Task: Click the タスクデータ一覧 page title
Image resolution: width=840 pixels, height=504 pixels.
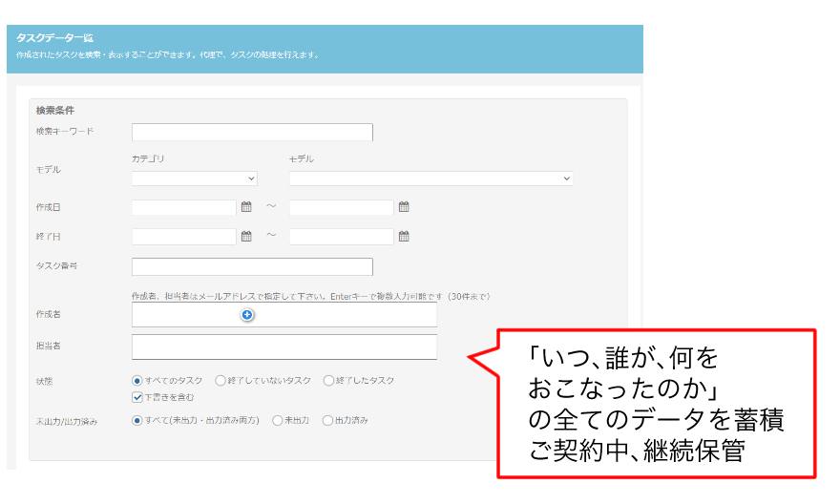Action: 54,38
